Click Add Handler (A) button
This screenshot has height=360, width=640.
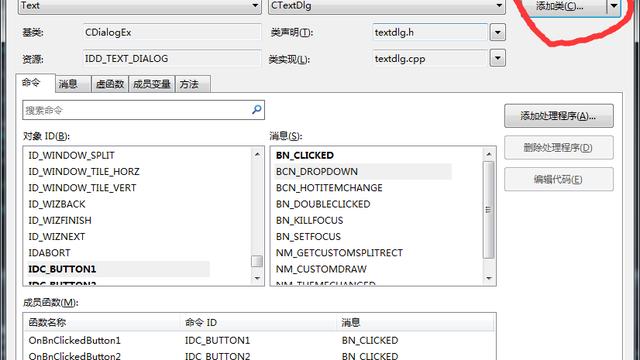pos(558,116)
